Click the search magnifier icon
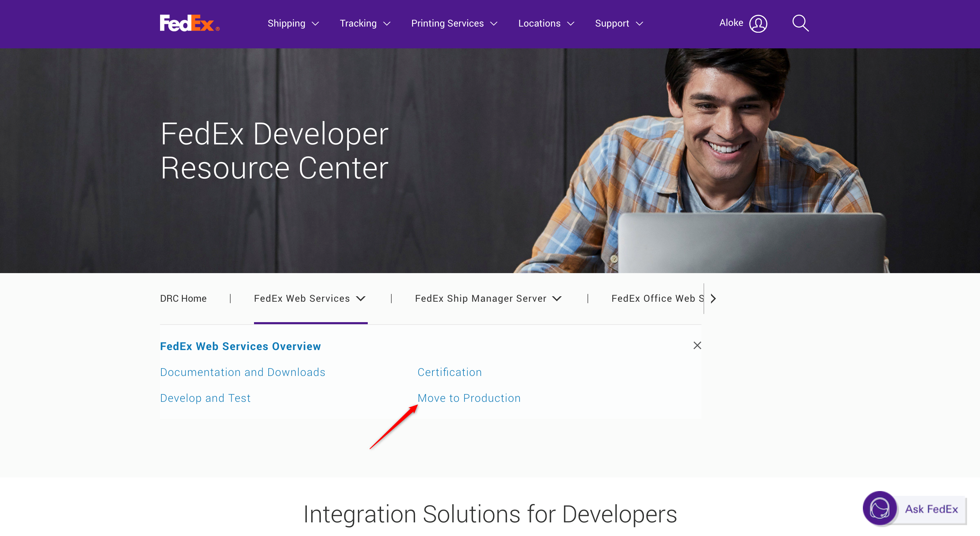 (x=800, y=23)
